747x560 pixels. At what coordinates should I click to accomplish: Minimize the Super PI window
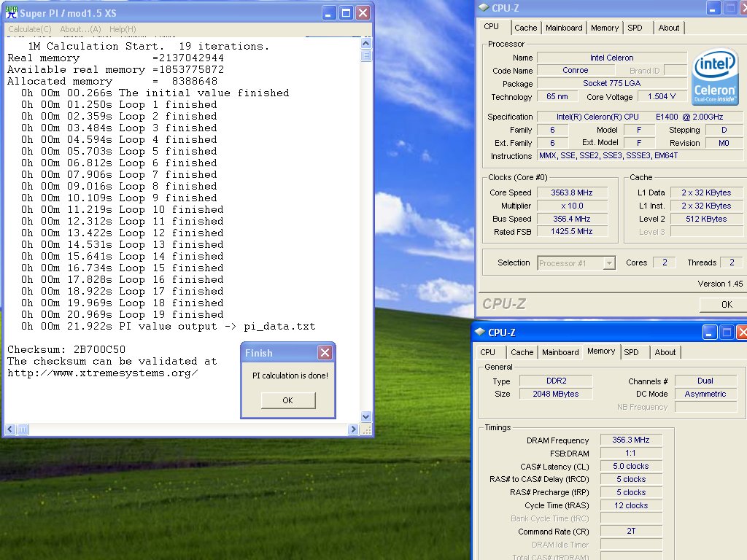coord(329,13)
